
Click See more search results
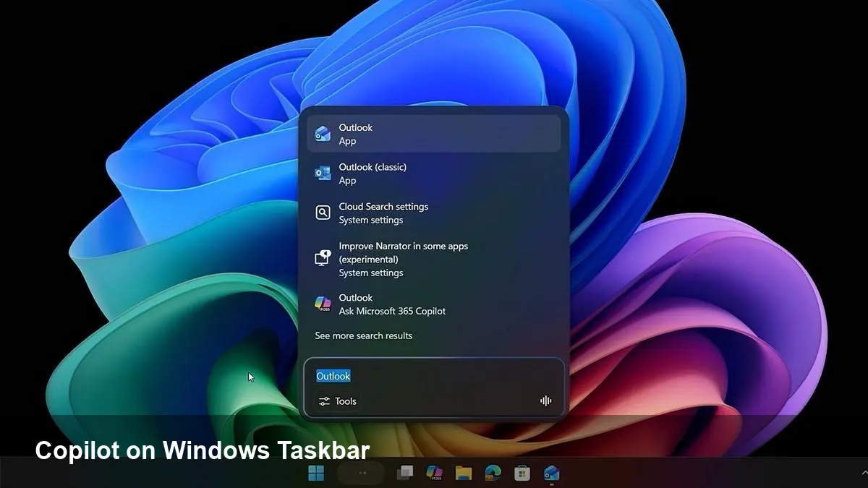(363, 335)
